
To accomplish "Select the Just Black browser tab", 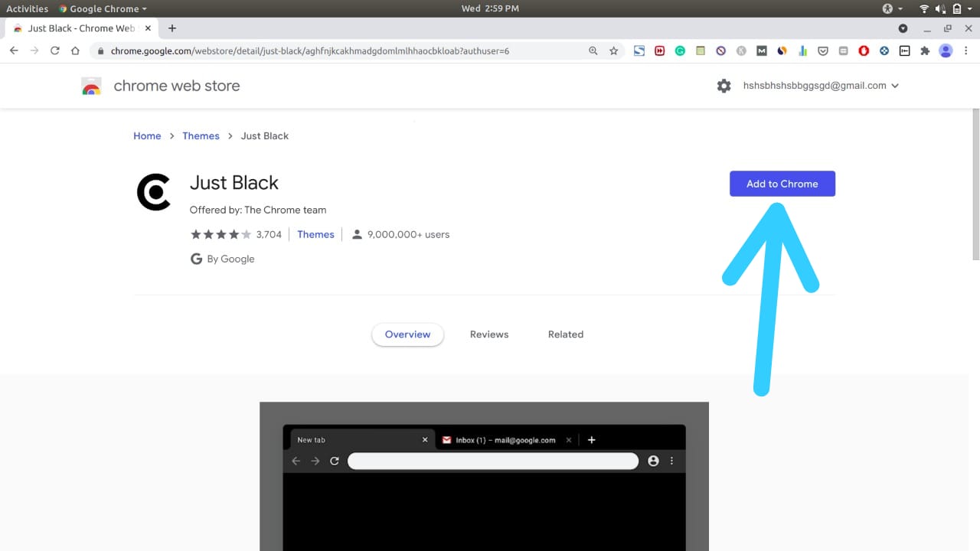I will (82, 28).
